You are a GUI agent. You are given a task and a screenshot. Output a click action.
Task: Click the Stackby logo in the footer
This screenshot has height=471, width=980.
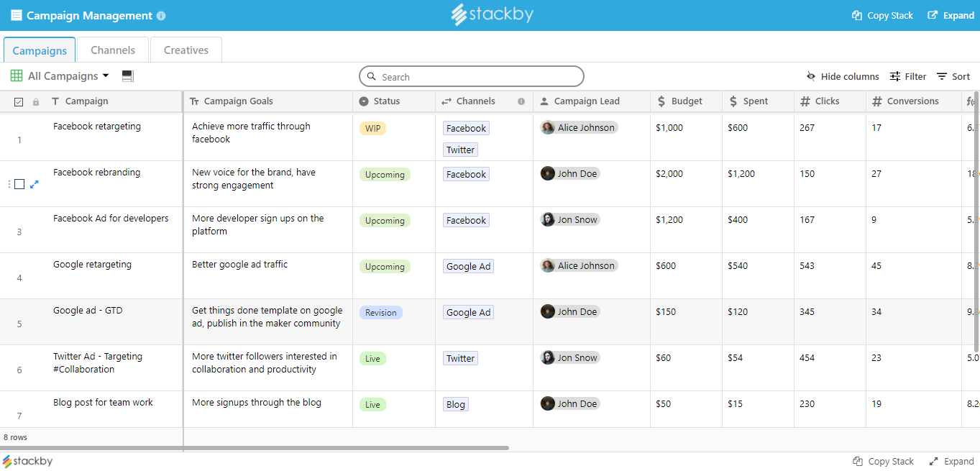(x=27, y=462)
